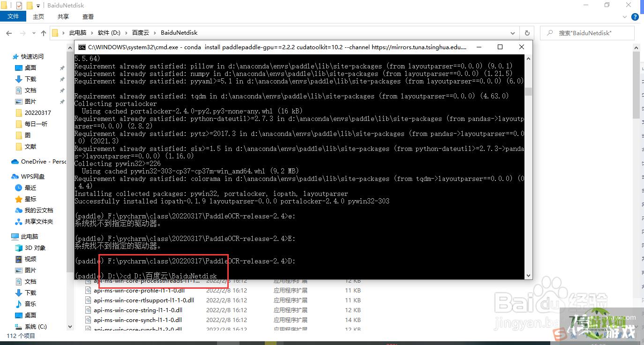
Task: Open the 文件 ribbon tab
Action: click(x=13, y=16)
